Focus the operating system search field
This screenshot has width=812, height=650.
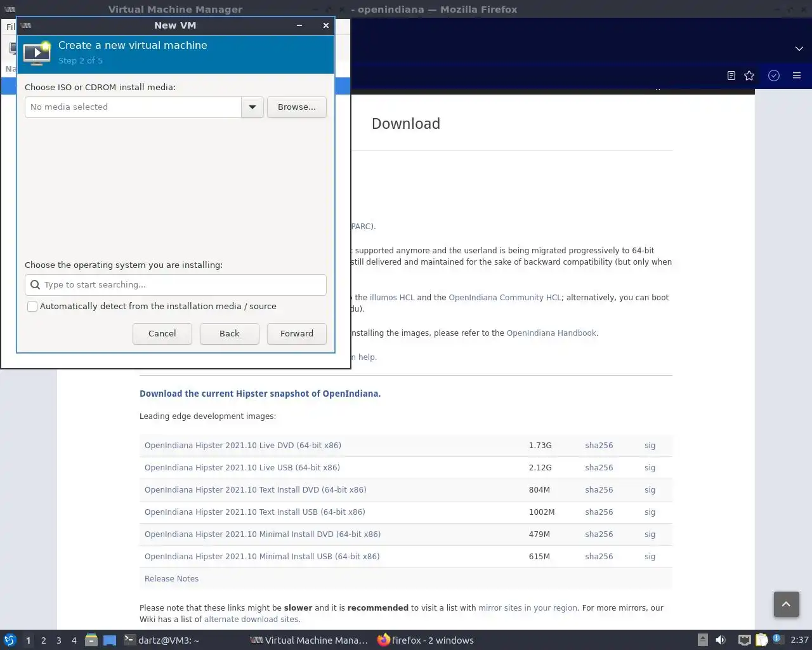tap(176, 285)
